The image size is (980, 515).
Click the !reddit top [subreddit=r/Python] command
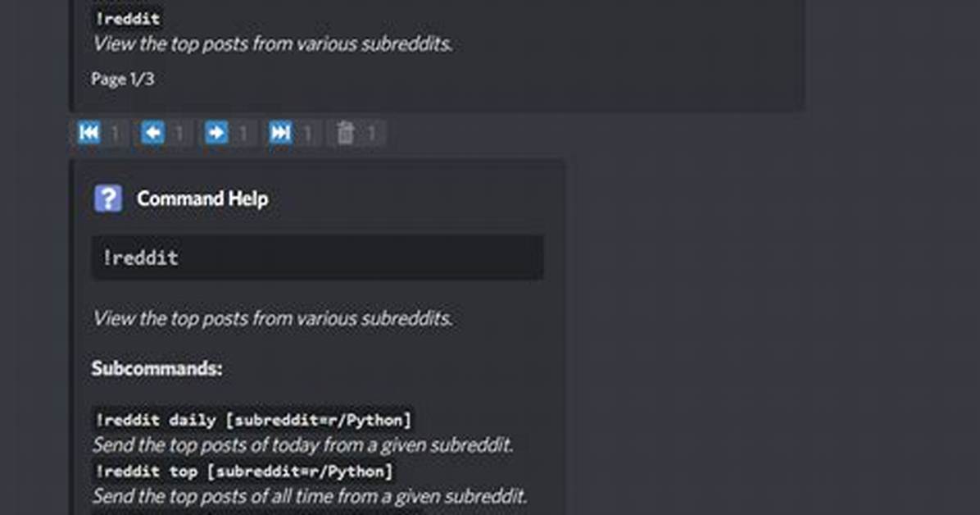tap(243, 471)
